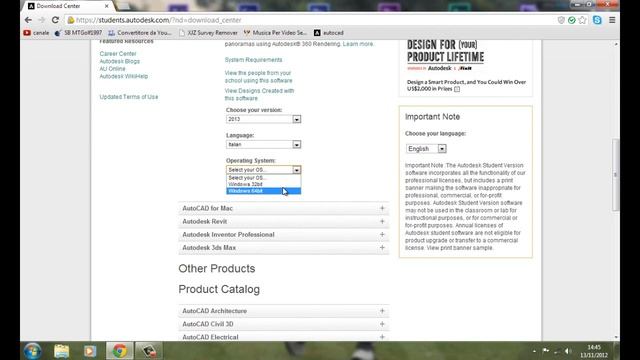Click View print banner sample link
The image size is (640, 360).
pyautogui.click(x=460, y=248)
